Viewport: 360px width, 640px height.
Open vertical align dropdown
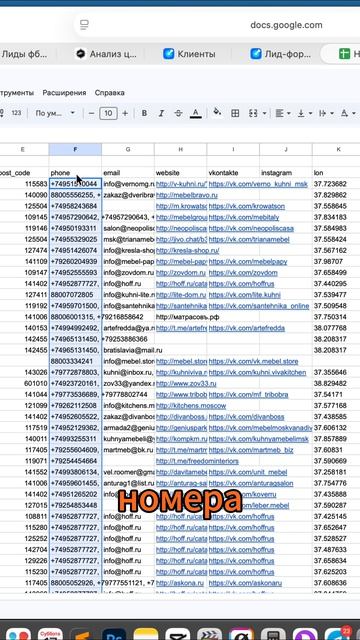coord(304,113)
